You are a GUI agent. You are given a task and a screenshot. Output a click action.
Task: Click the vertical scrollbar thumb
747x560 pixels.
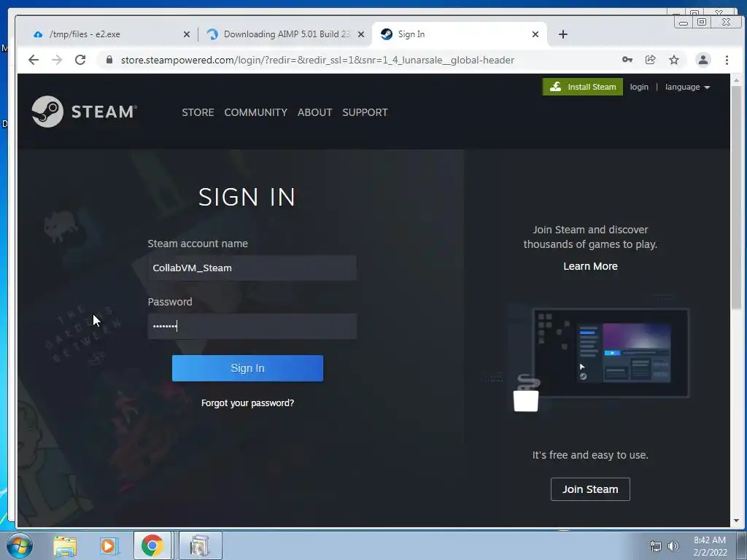pos(737,197)
